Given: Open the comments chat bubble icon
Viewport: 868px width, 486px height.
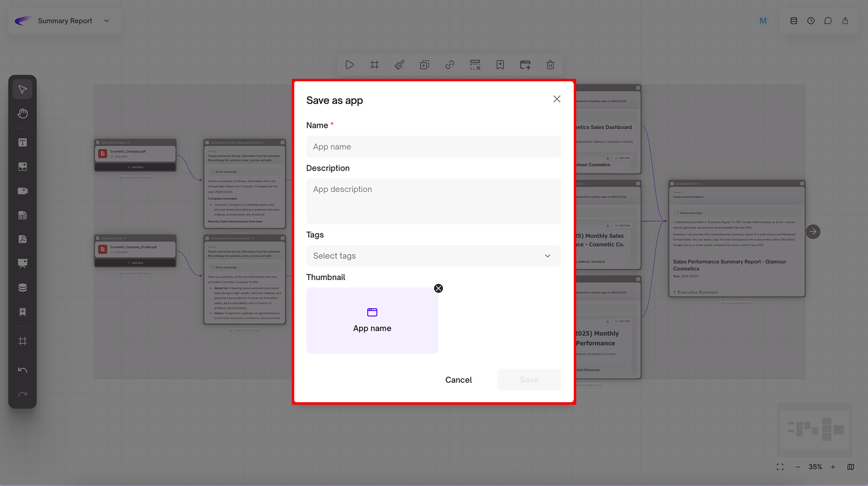Looking at the screenshot, I should point(828,21).
